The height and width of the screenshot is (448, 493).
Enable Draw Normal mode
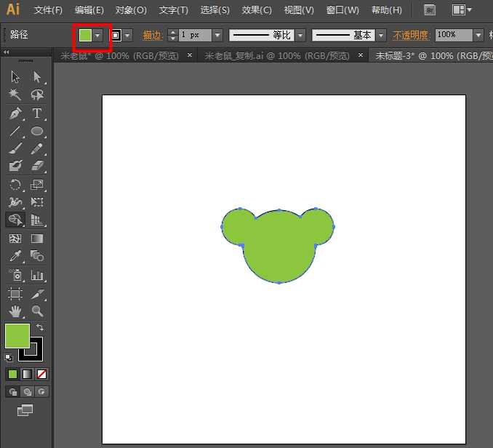click(x=13, y=392)
